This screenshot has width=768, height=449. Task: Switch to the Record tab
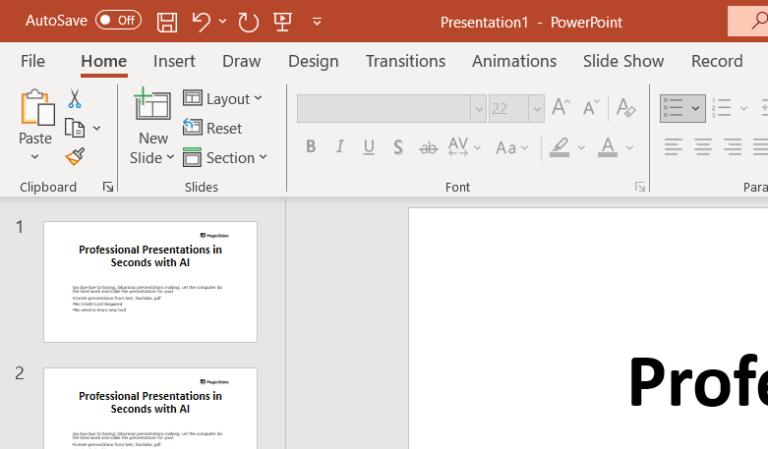tap(717, 61)
